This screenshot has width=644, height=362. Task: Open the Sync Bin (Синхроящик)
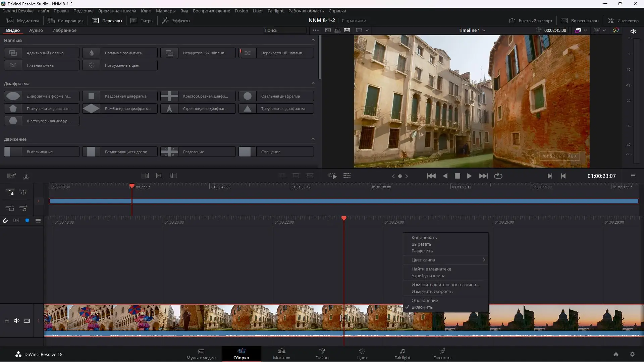point(66,20)
